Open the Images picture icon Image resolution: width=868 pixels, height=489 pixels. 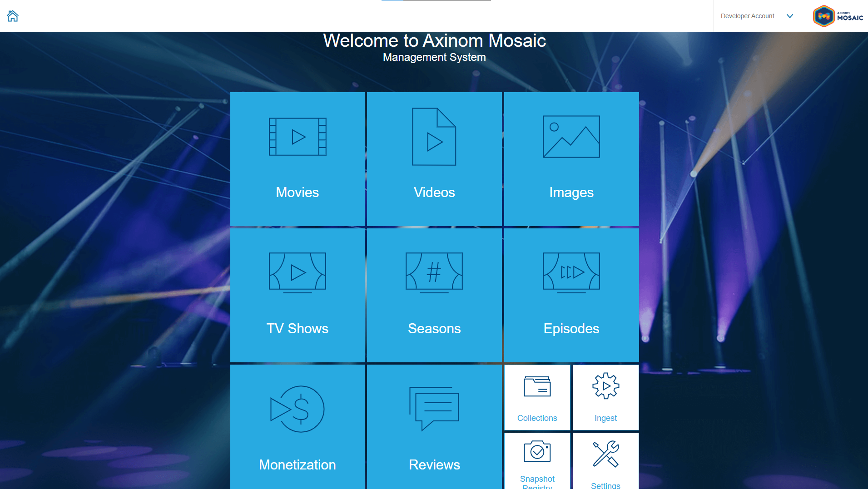pyautogui.click(x=571, y=137)
